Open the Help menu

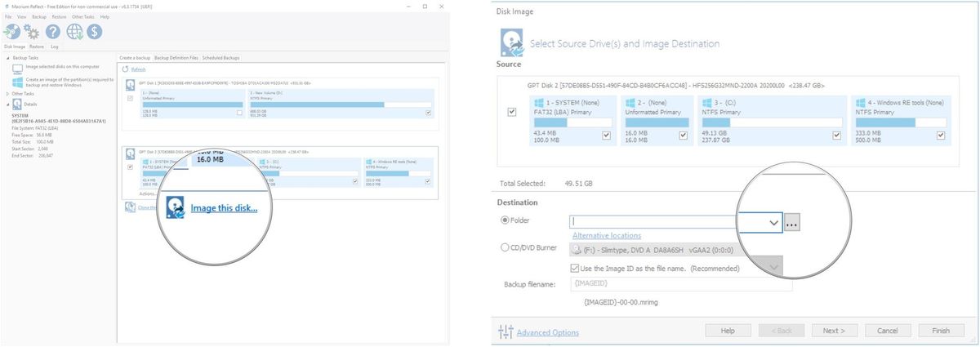coord(105,16)
